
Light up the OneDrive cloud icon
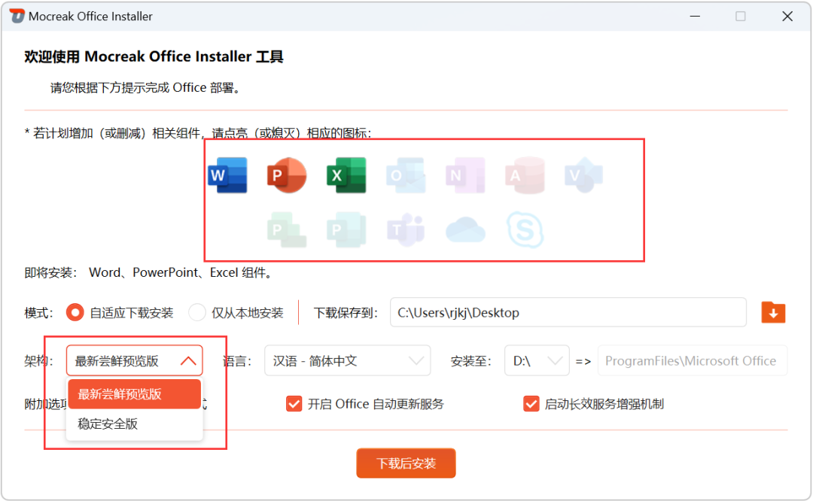pos(465,229)
